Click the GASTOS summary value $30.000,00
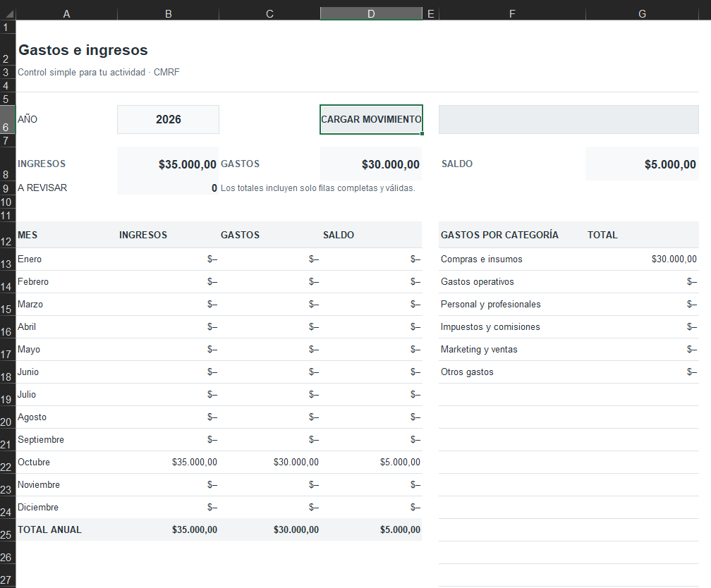The height and width of the screenshot is (588, 711). pyautogui.click(x=391, y=164)
